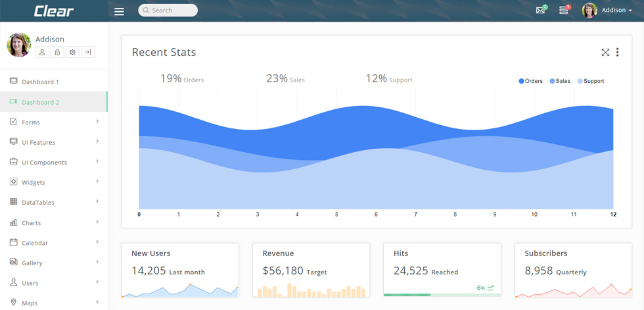Expand Recent Stats panel to fullscreen

pos(605,52)
